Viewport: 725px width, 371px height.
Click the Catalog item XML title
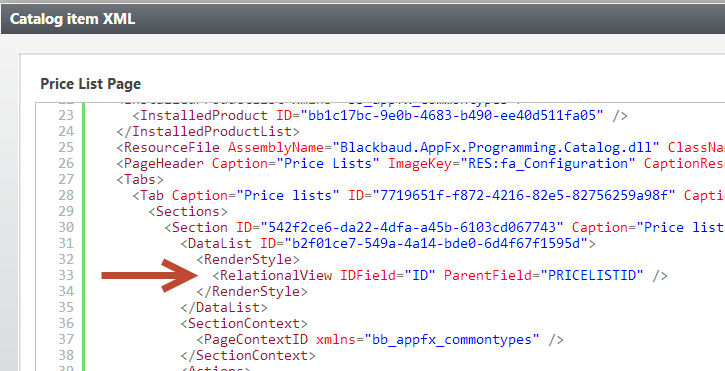tap(73, 19)
